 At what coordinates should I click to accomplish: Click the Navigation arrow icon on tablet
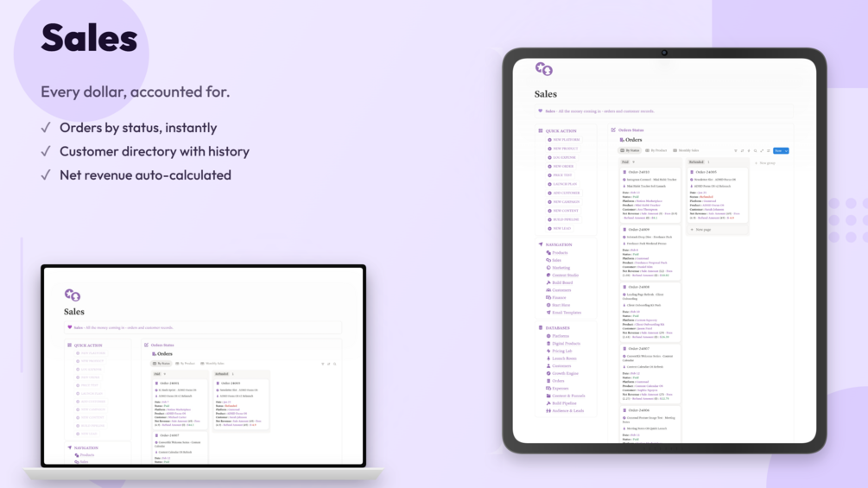point(541,244)
